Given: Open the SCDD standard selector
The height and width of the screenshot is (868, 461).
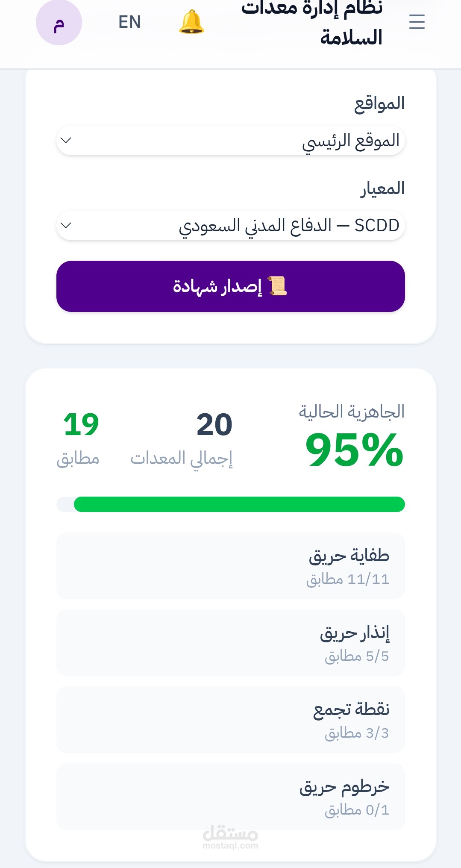Looking at the screenshot, I should coord(231,225).
